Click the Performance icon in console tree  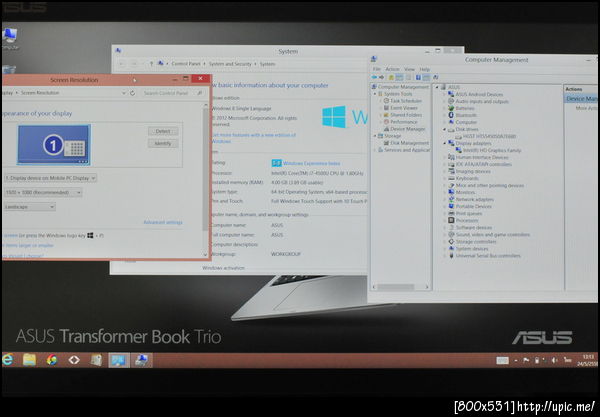386,122
